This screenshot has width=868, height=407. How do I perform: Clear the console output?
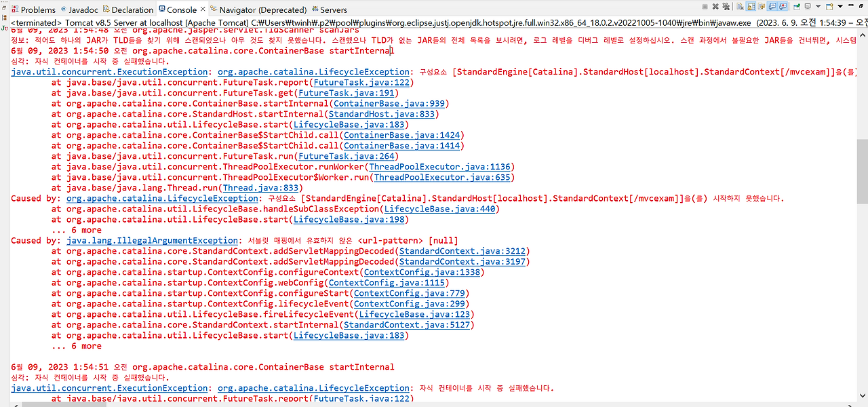pos(741,5)
